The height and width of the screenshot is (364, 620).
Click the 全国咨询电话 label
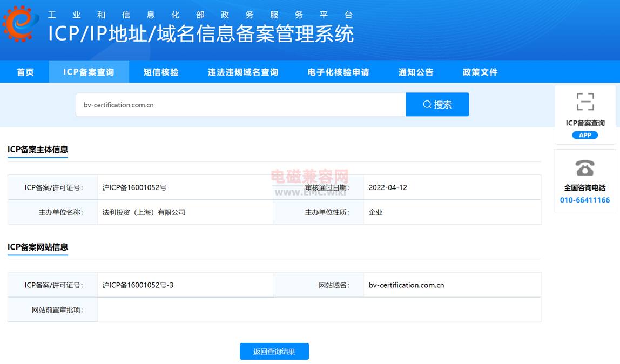pyautogui.click(x=585, y=188)
